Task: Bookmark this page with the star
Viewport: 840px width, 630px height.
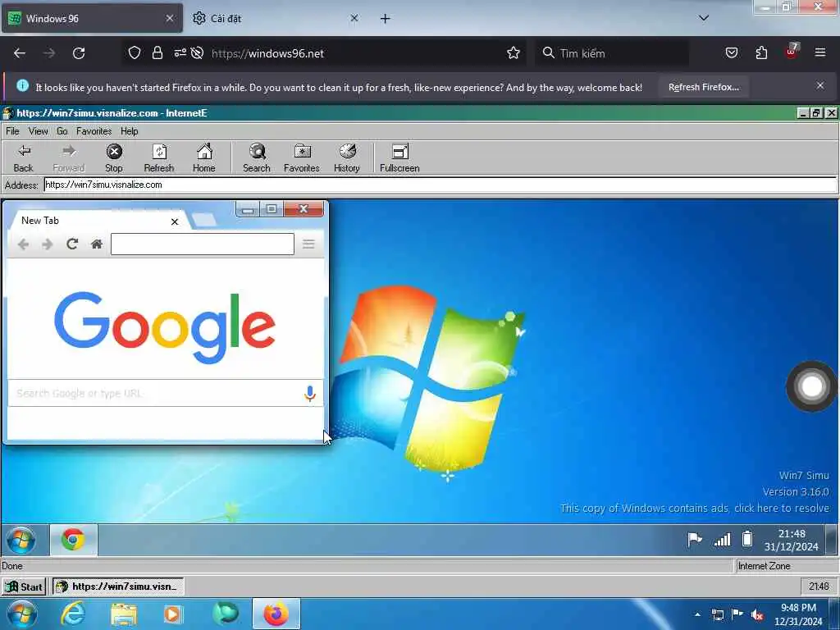Action: [514, 52]
